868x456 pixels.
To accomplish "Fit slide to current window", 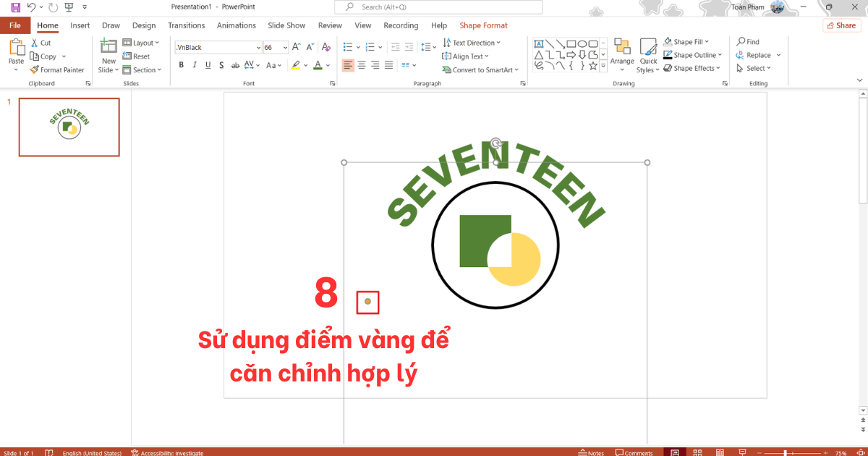I will pyautogui.click(x=859, y=453).
